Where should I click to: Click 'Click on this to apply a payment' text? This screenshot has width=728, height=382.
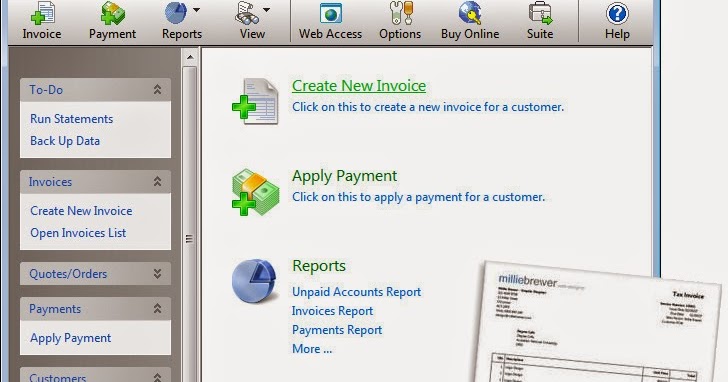point(418,197)
